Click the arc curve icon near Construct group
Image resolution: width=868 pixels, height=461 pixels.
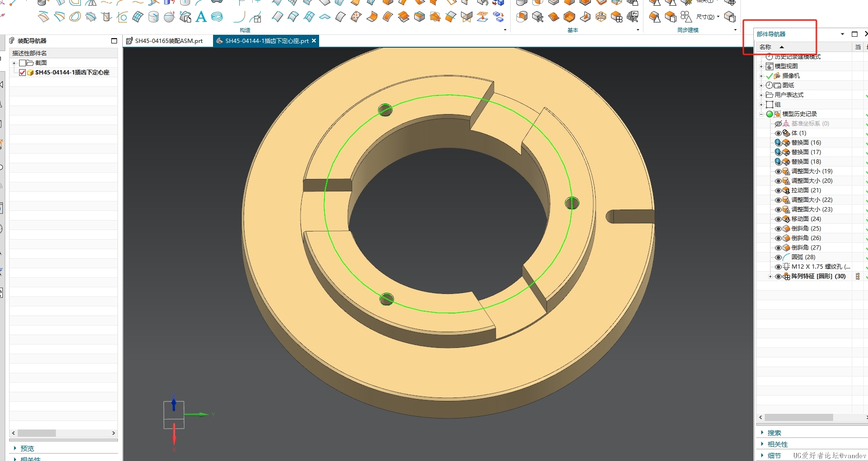[x=239, y=17]
